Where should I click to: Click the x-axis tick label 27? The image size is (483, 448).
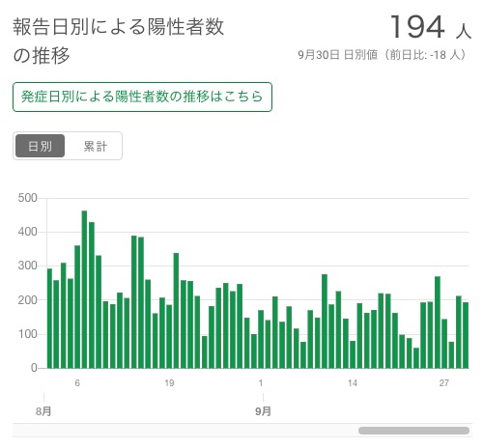pos(444,383)
